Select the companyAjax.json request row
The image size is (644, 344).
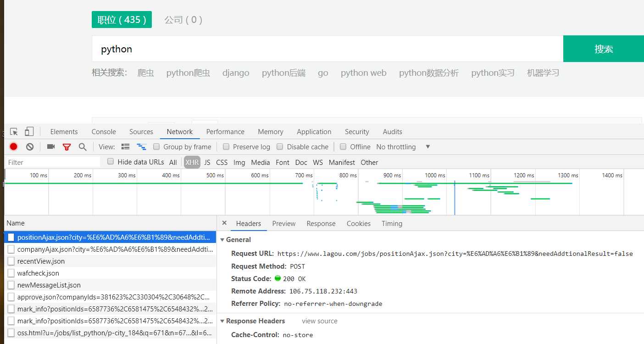click(110, 249)
